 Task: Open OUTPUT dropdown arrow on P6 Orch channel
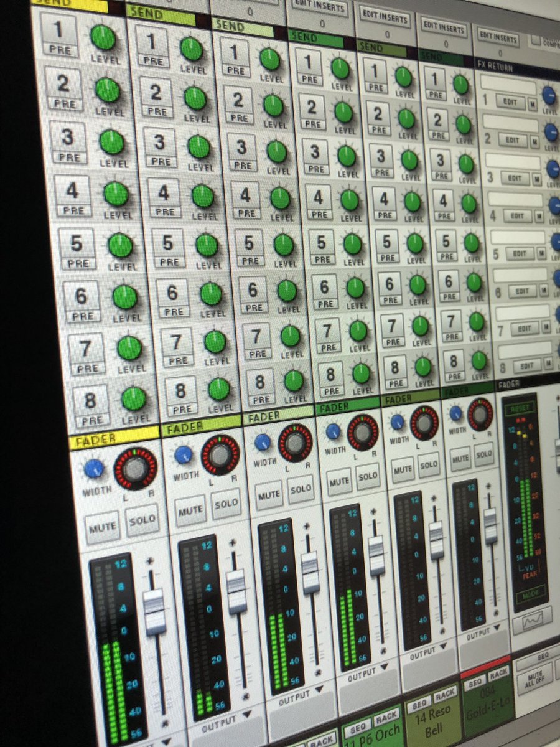point(383,667)
